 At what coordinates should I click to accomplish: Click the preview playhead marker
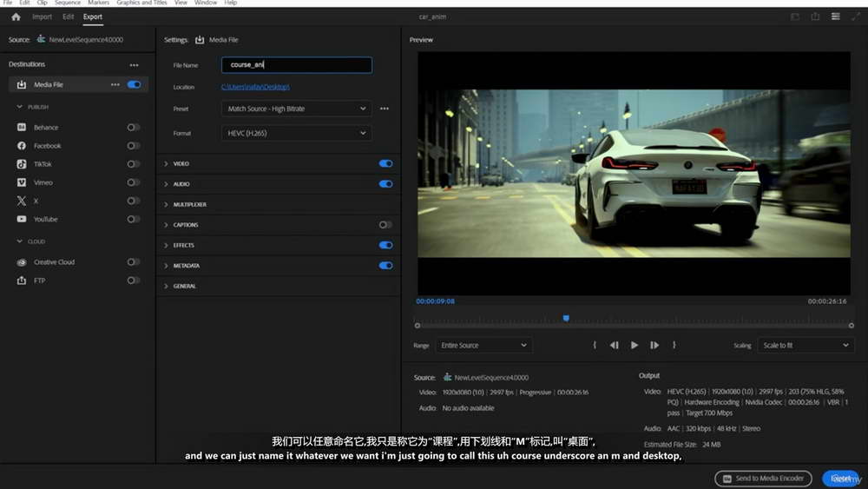click(x=566, y=318)
